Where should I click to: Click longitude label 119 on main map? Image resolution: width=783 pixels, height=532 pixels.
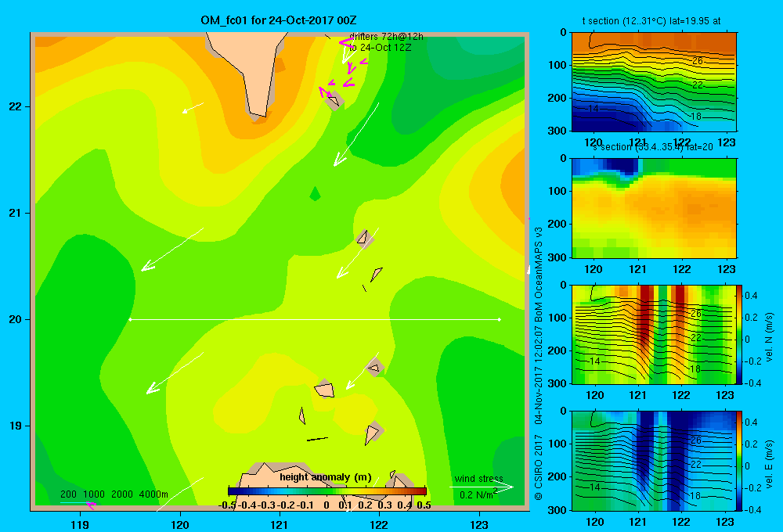click(x=80, y=524)
